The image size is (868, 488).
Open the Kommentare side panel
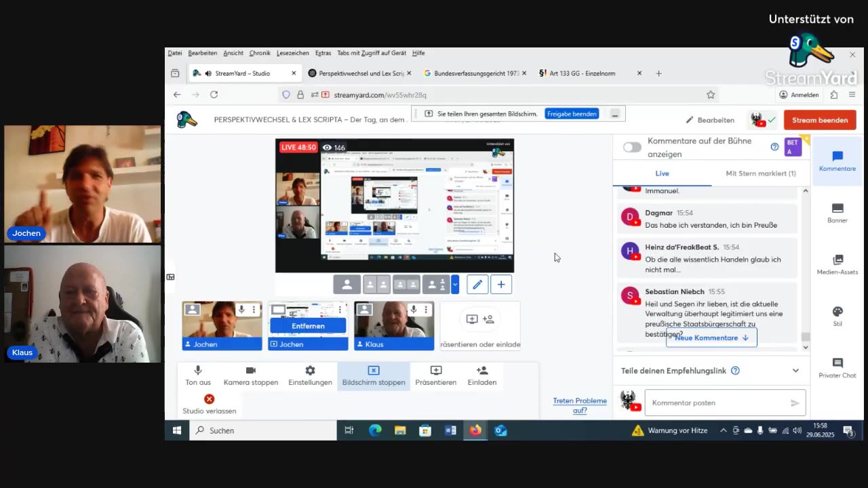pos(837,161)
